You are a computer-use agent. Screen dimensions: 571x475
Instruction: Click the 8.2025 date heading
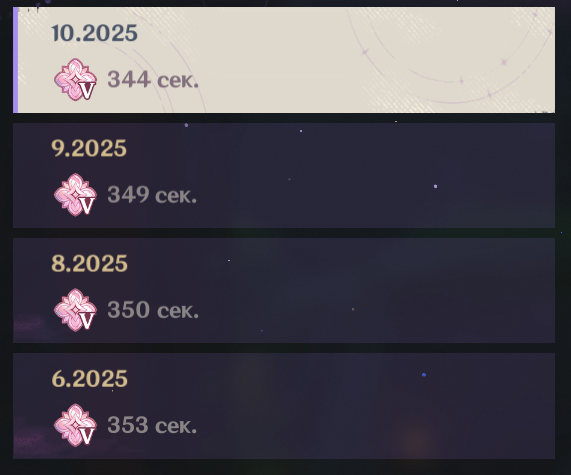[x=89, y=263]
